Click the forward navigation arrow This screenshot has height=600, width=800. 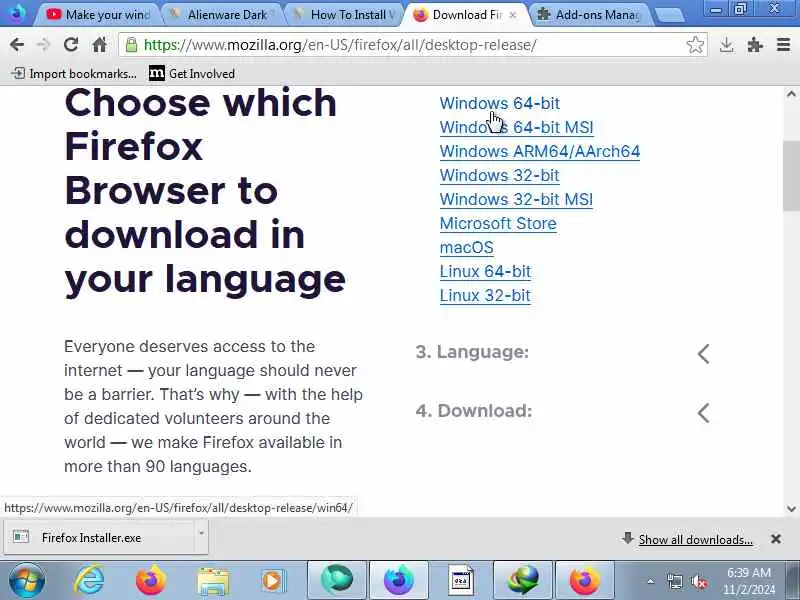[x=44, y=45]
